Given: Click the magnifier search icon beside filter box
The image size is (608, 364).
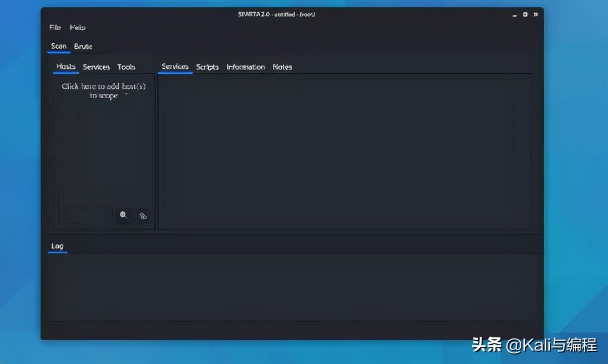Looking at the screenshot, I should click(x=124, y=215).
